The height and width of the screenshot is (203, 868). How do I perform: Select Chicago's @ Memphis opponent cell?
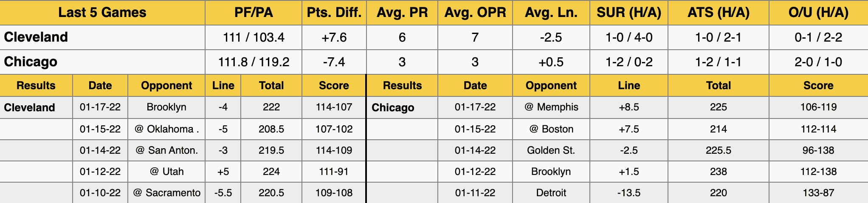(x=551, y=107)
